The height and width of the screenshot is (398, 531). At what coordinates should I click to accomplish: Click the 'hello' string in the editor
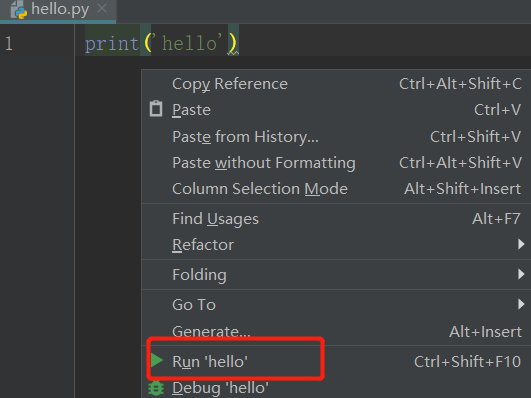click(192, 43)
